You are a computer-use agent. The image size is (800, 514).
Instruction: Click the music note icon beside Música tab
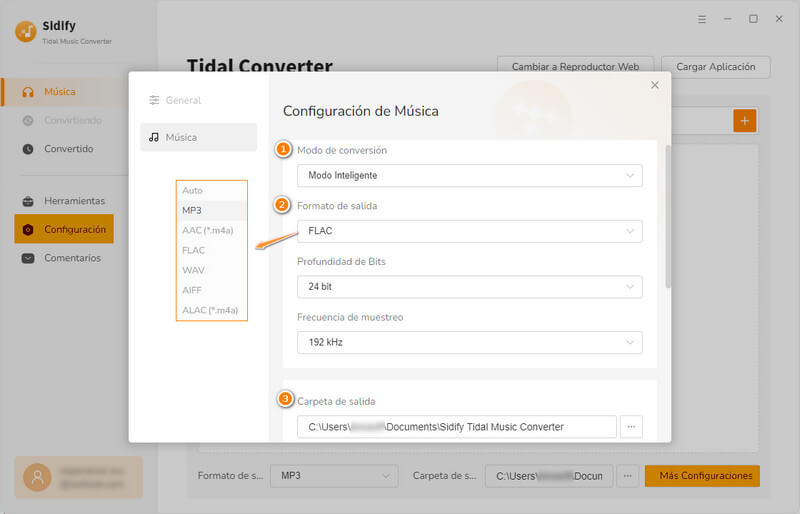click(154, 137)
